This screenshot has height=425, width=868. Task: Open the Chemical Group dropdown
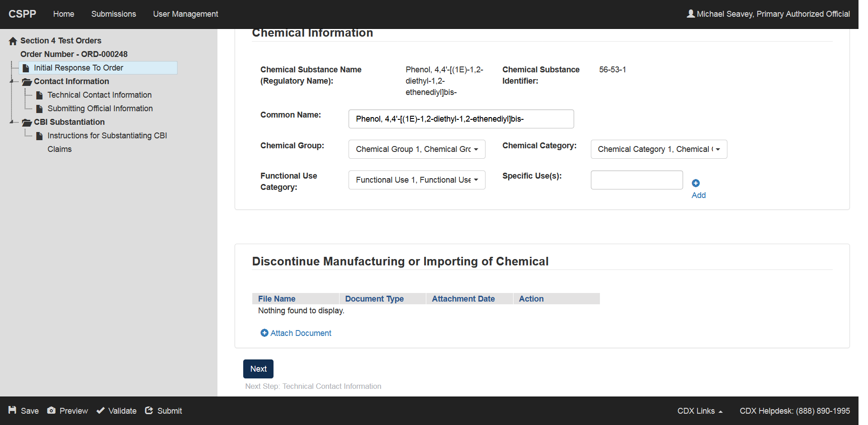(416, 149)
